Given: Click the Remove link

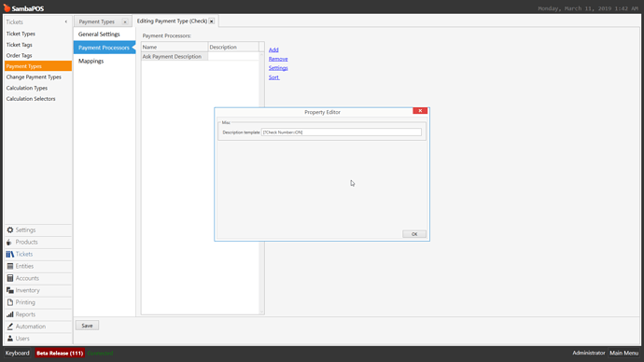Looking at the screenshot, I should coord(278,59).
